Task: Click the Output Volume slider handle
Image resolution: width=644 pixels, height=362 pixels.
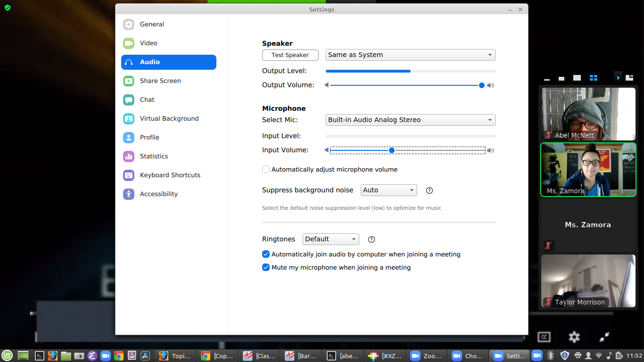Action: 481,85
